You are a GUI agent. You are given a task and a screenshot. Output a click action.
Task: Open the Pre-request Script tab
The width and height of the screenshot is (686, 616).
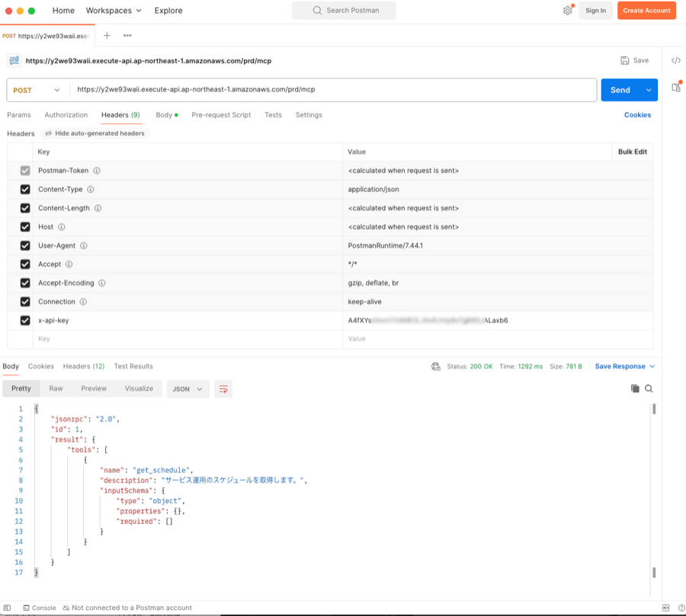[221, 115]
